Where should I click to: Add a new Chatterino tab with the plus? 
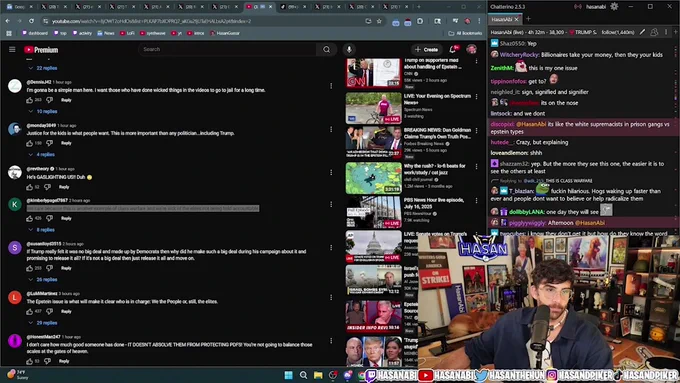coord(528,19)
